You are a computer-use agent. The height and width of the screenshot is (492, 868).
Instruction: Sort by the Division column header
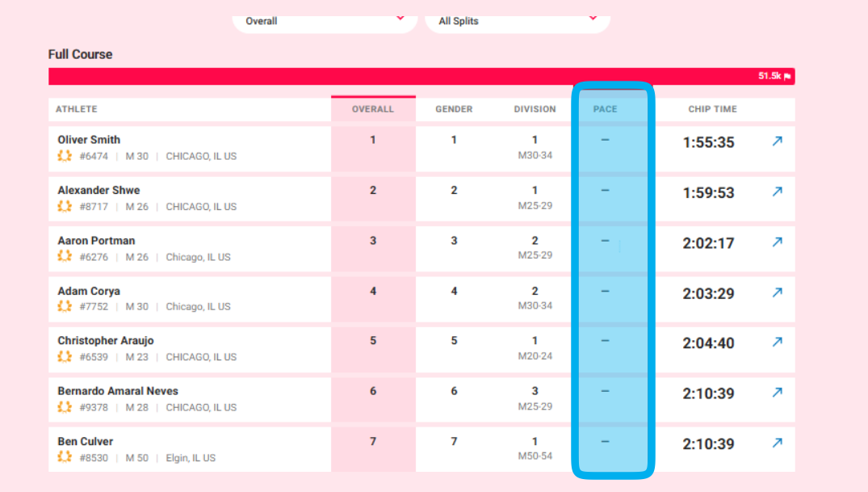point(535,109)
